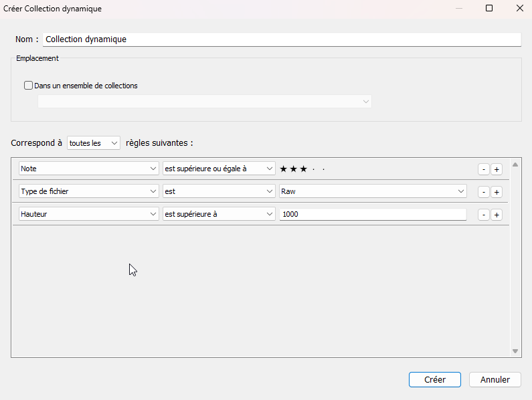The image size is (532, 400).
Task: Click the rules list scrollbar down arrow
Action: tap(515, 351)
